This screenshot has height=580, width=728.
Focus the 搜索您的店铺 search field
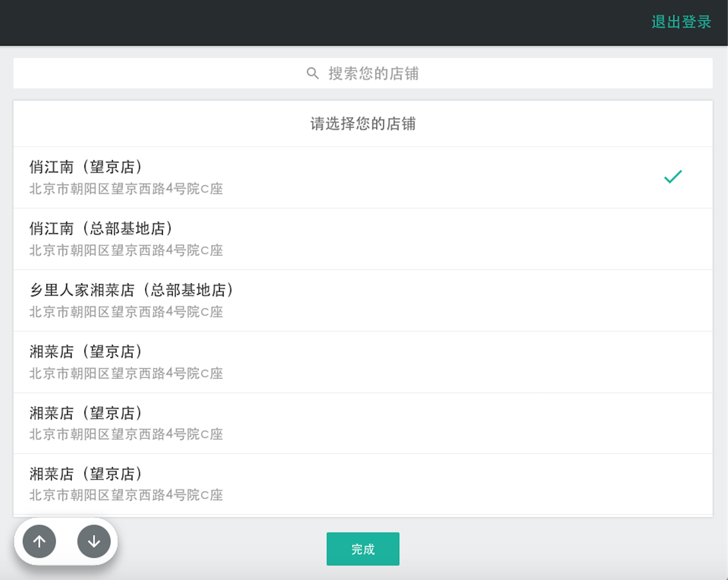tap(363, 73)
